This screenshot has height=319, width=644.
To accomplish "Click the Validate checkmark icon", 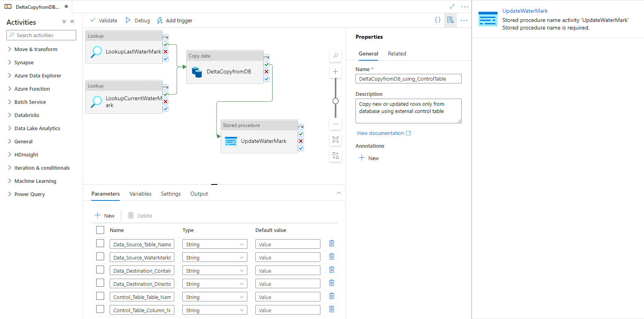I will point(93,20).
